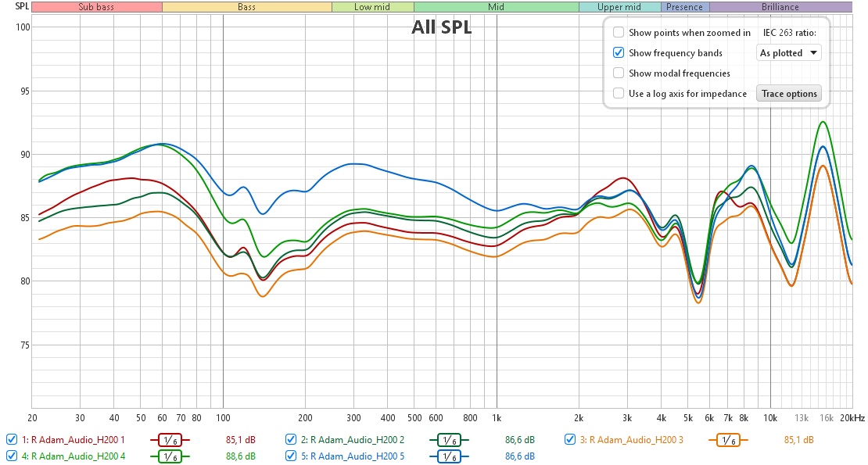The width and height of the screenshot is (868, 465).
Task: Select the Upper mid frequency band
Action: (x=619, y=7)
